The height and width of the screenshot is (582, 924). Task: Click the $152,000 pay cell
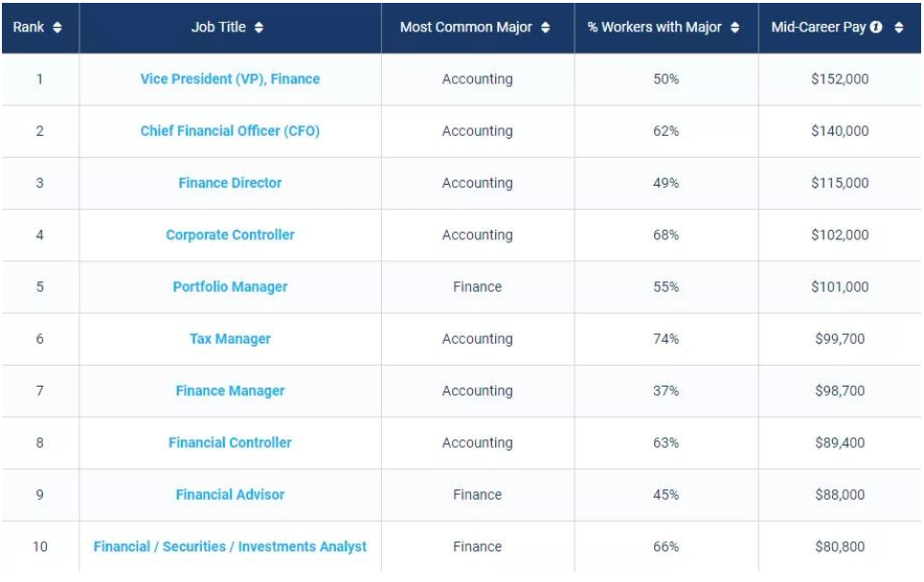pos(840,78)
